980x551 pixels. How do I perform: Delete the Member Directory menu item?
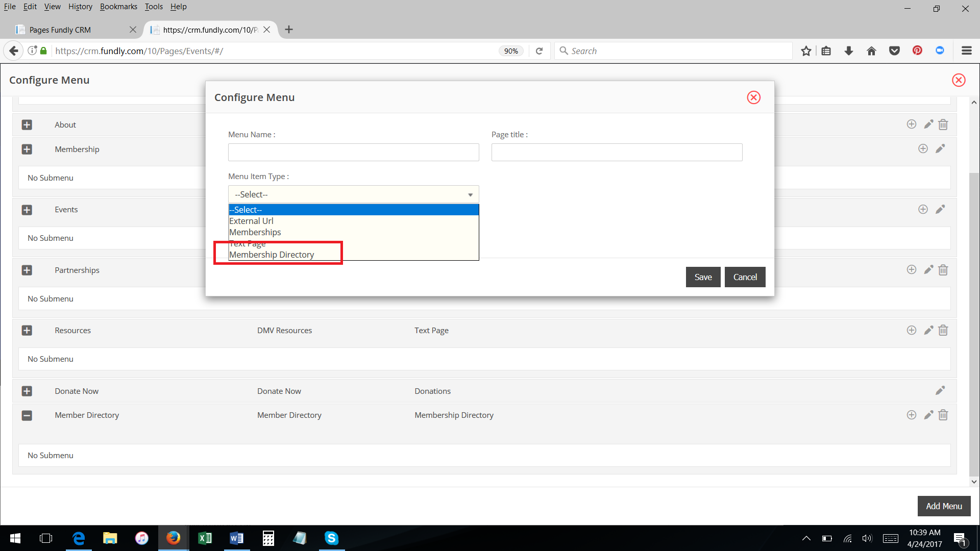pos(943,415)
